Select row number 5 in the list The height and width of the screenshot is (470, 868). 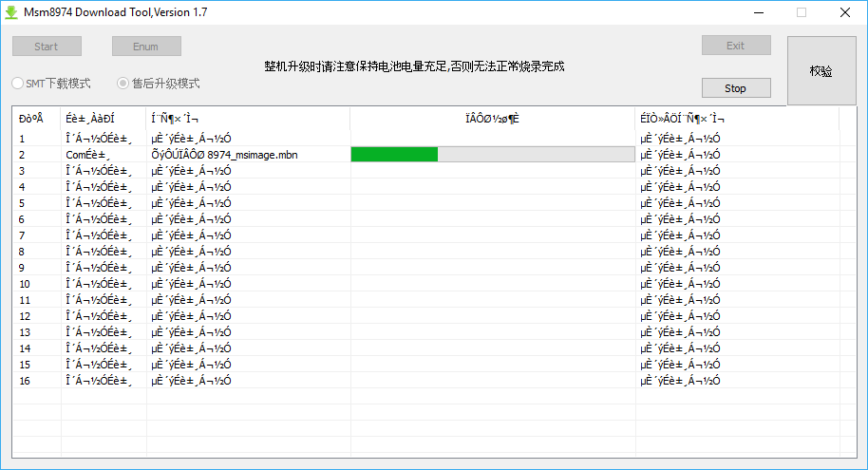(22, 203)
